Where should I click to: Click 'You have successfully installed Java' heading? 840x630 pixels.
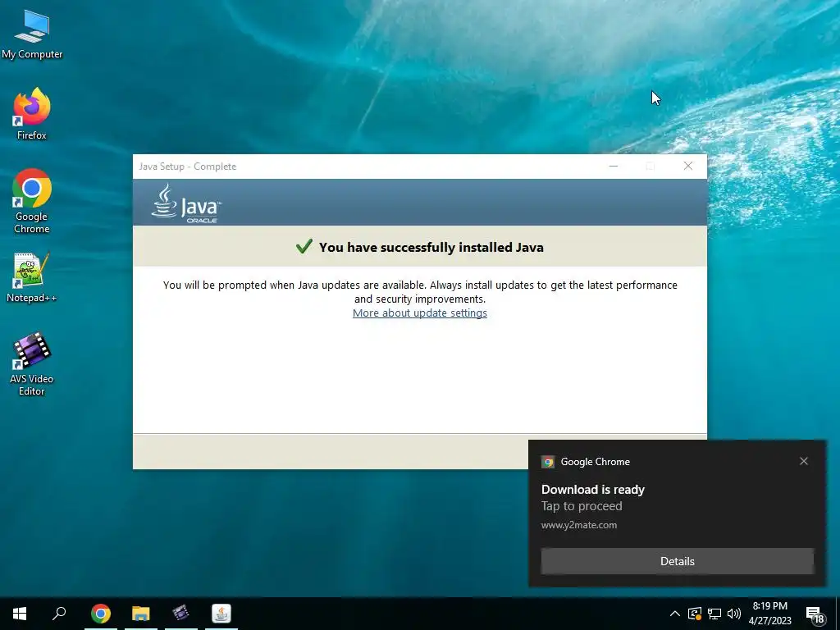(431, 247)
